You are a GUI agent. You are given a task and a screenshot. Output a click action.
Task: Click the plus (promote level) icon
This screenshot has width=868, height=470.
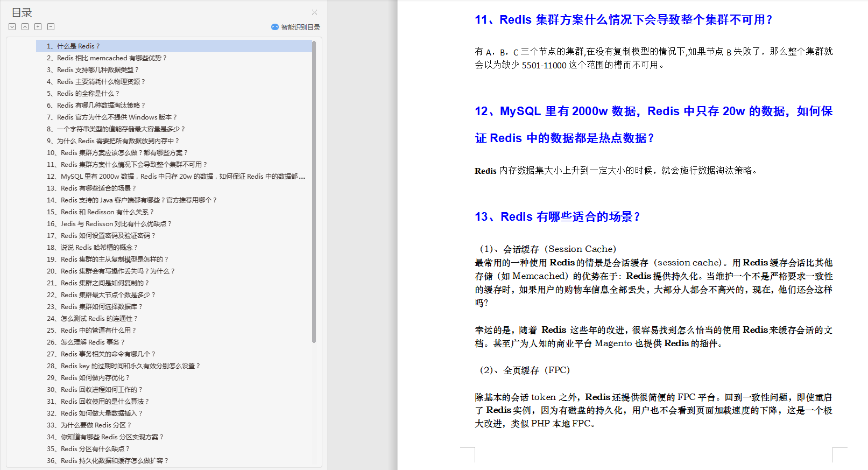[38, 27]
